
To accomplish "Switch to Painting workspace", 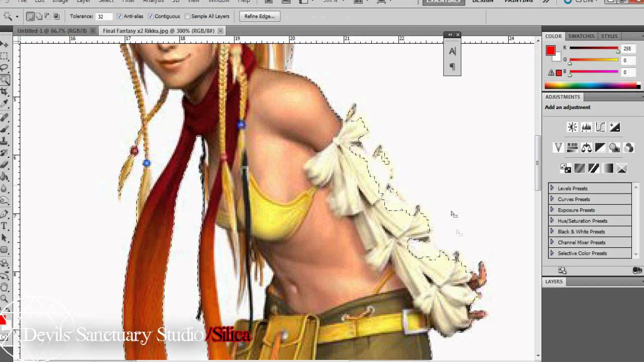I will pos(518,2).
